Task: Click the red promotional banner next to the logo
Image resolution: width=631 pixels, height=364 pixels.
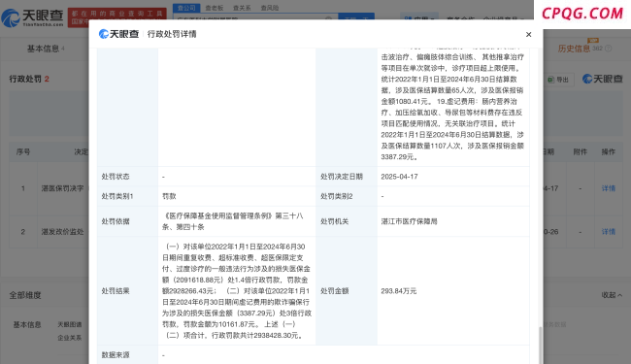Action: (117, 17)
